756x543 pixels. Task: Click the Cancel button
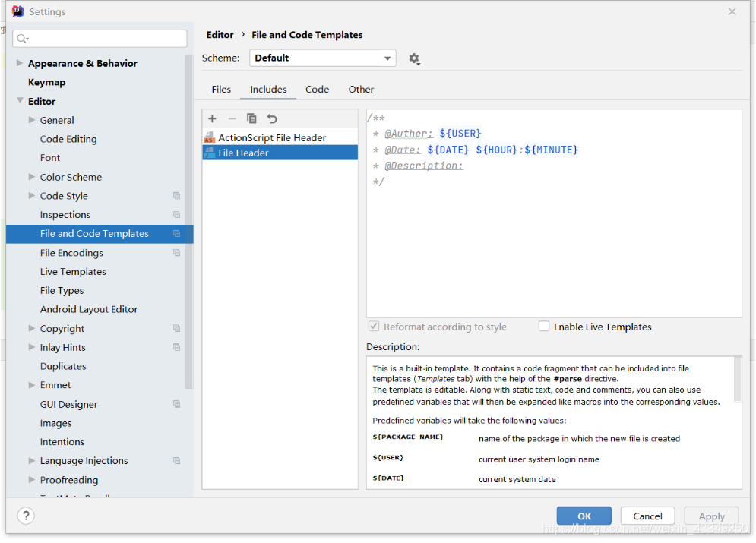647,516
